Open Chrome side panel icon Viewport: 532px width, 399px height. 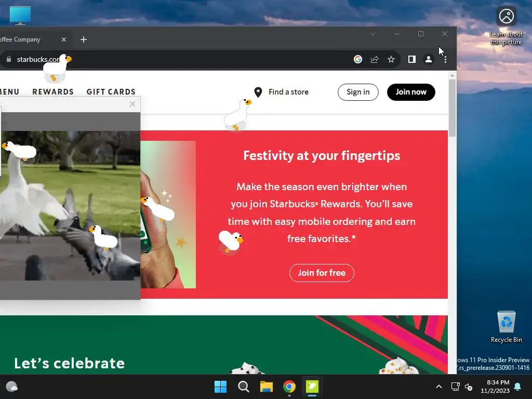click(412, 59)
